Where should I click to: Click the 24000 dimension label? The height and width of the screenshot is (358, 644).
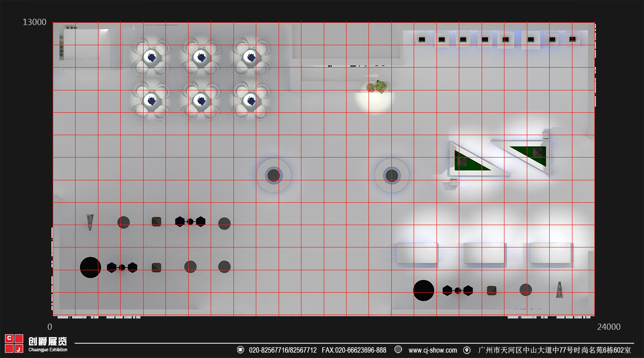(609, 327)
